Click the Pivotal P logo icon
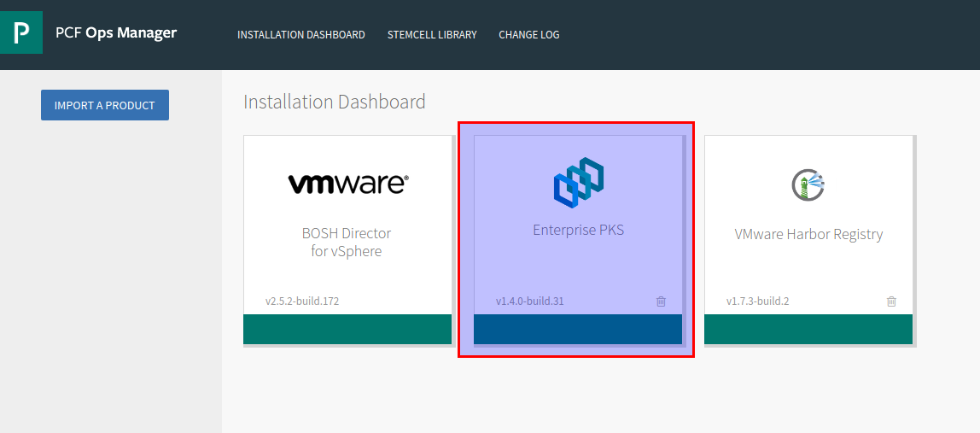 (x=21, y=32)
